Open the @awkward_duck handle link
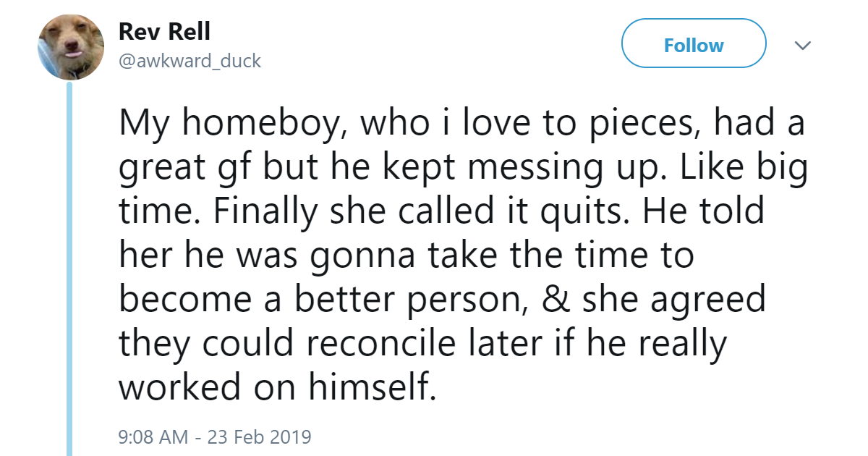This screenshot has width=868, height=456. coord(190,62)
